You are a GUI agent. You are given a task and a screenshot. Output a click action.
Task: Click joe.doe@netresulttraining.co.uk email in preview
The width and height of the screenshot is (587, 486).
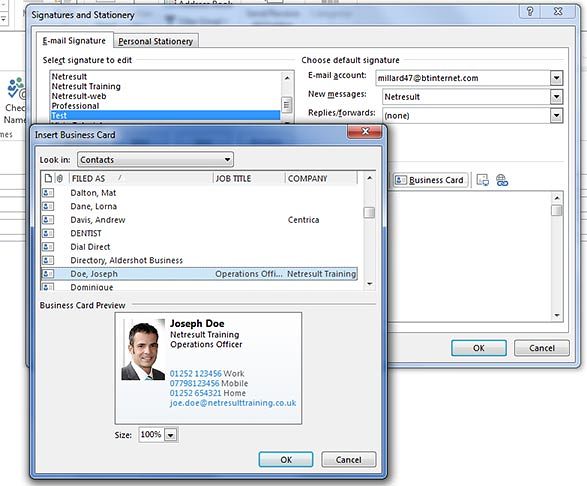click(x=233, y=403)
